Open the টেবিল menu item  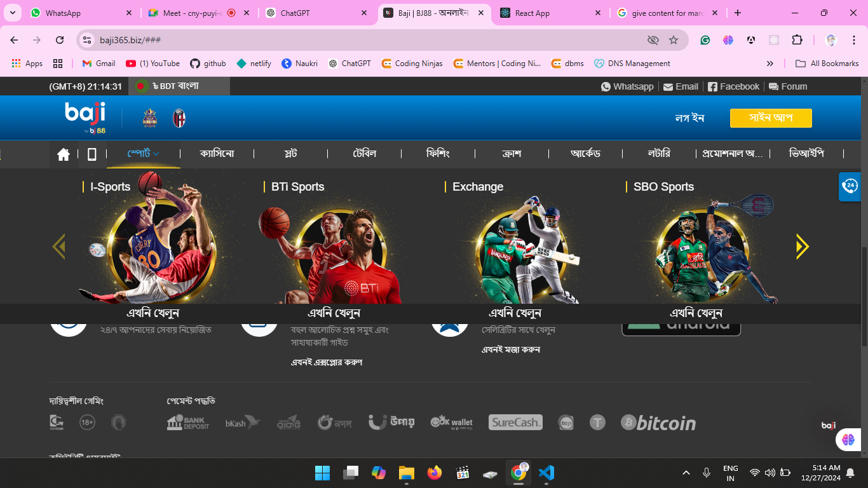coord(365,154)
